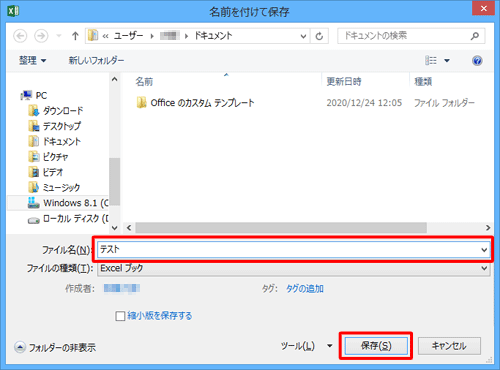Refresh the folder view

tap(319, 36)
